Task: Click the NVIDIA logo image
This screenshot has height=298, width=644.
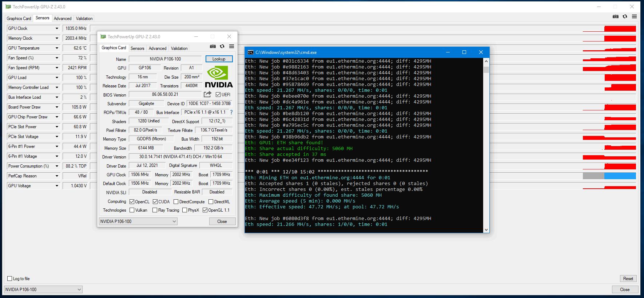Action: click(219, 77)
